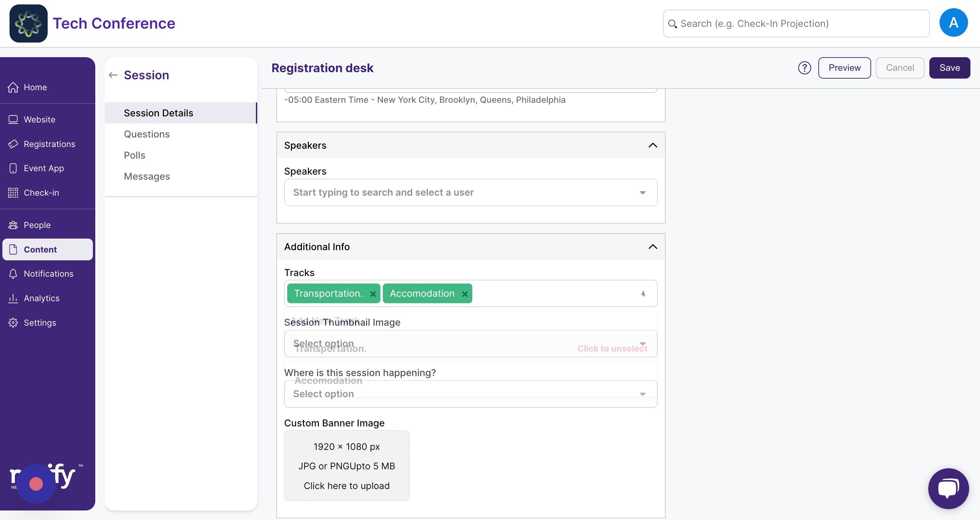
Task: Remove the Accomodation track tag
Action: (x=464, y=294)
